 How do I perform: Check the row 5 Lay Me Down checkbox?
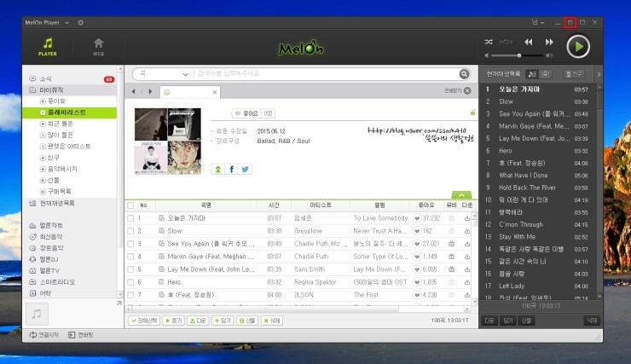click(130, 269)
